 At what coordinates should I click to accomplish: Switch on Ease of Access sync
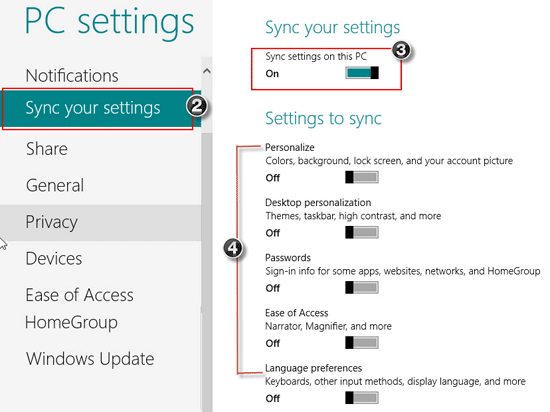coord(362,343)
